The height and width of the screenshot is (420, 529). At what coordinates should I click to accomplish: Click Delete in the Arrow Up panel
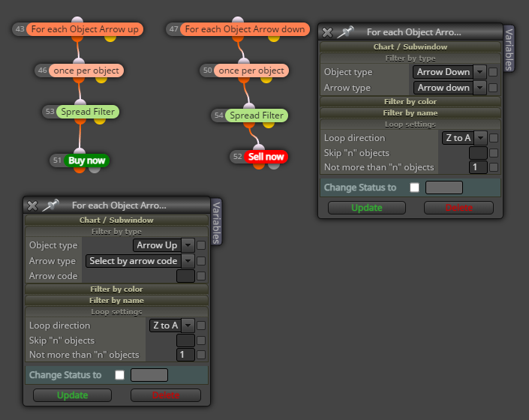tap(166, 395)
